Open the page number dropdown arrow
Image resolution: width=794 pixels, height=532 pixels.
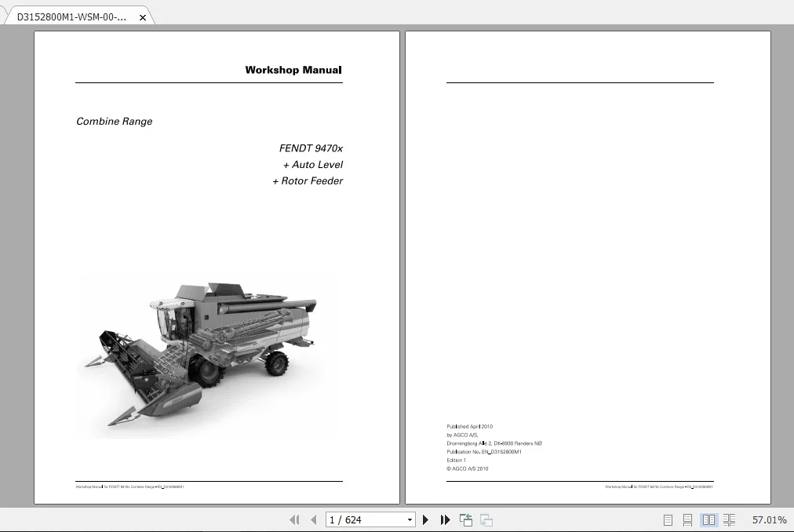point(410,520)
